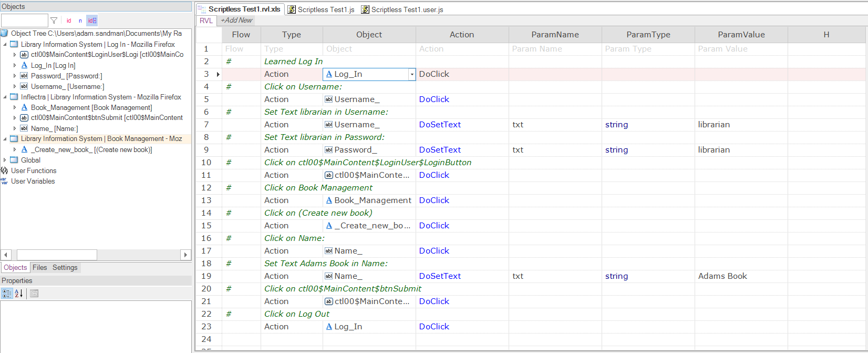This screenshot has height=353, width=868.
Task: Switch to the Files tab
Action: tap(40, 267)
